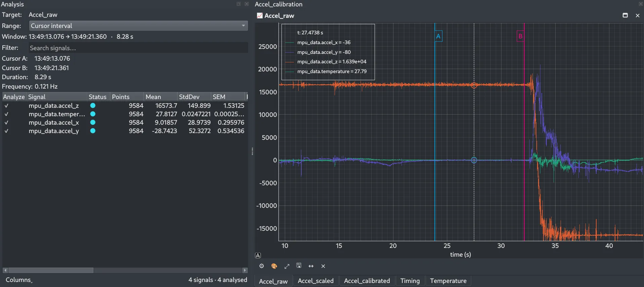Click the X icon in plot toolbar
The width and height of the screenshot is (644, 287).
pyautogui.click(x=323, y=266)
